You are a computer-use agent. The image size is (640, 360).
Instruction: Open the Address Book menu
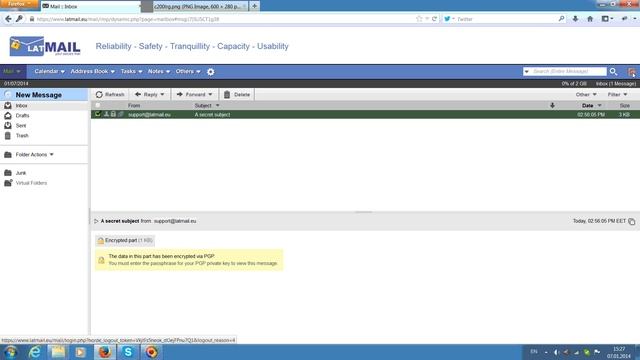(93, 71)
